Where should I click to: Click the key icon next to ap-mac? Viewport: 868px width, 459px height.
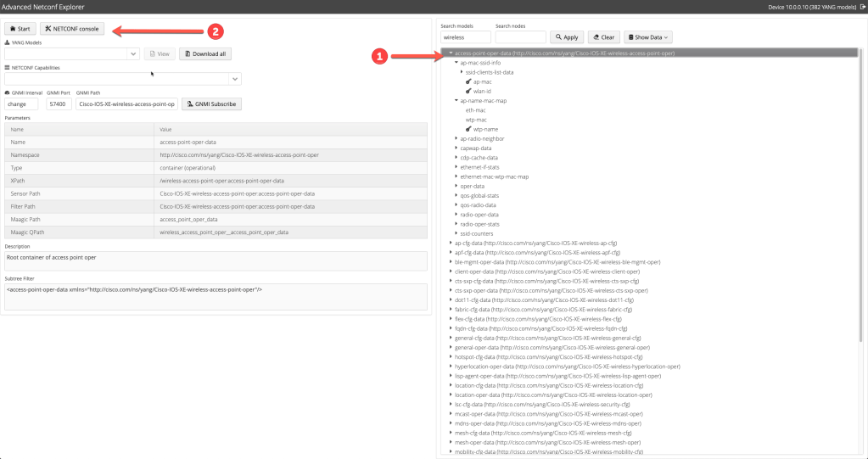click(x=468, y=81)
